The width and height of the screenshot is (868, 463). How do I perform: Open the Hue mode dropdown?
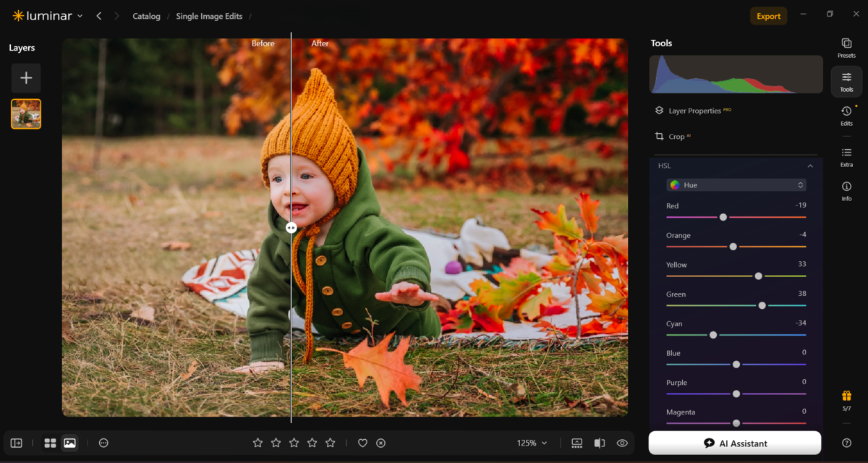pyautogui.click(x=736, y=185)
